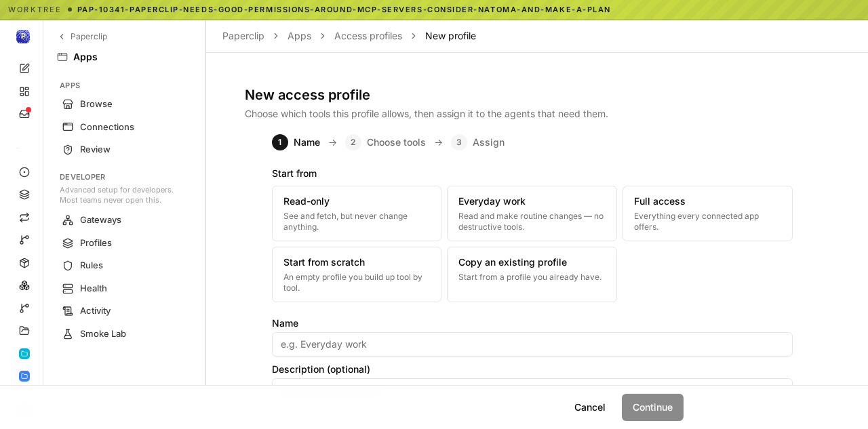Open the compose new issue icon
Viewport: 868px width, 429px height.
pyautogui.click(x=24, y=68)
